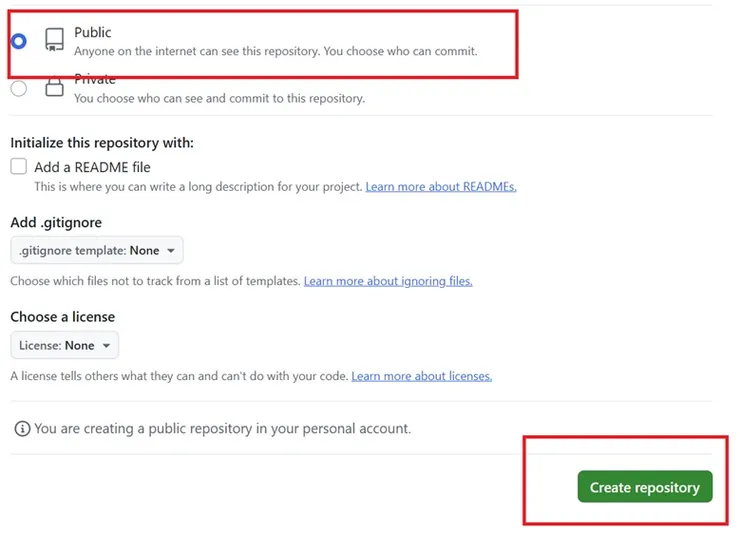
Task: Click the Add .gitignore heading
Action: (x=56, y=222)
